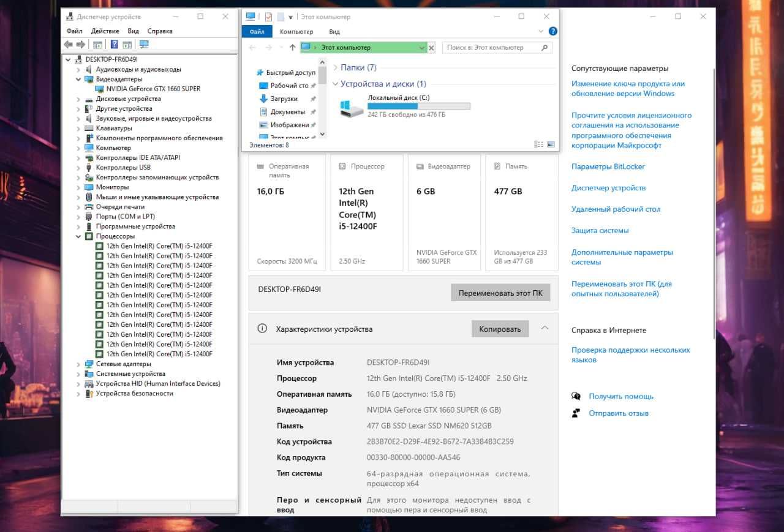Click the scan hardware monitor icon in Device Manager toolbar
This screenshot has width=784, height=532.
point(144,44)
